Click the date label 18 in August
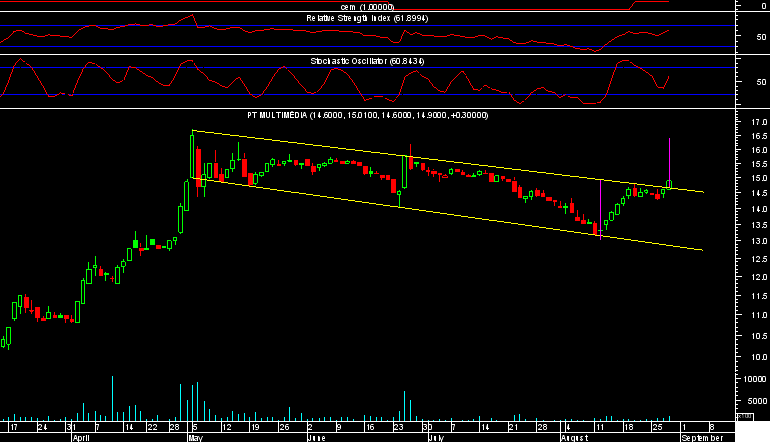This screenshot has height=442, width=770. click(x=628, y=427)
